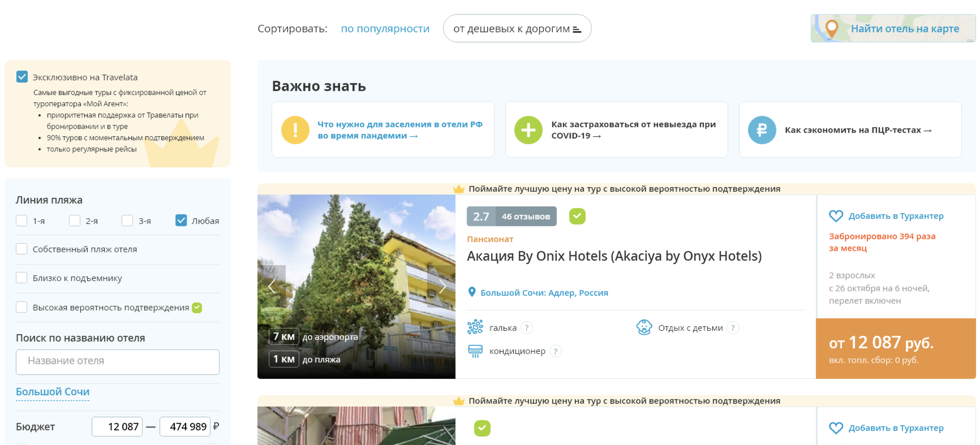Expand the Большой Сочи region selector
The width and height of the screenshot is (980, 445).
point(53,392)
